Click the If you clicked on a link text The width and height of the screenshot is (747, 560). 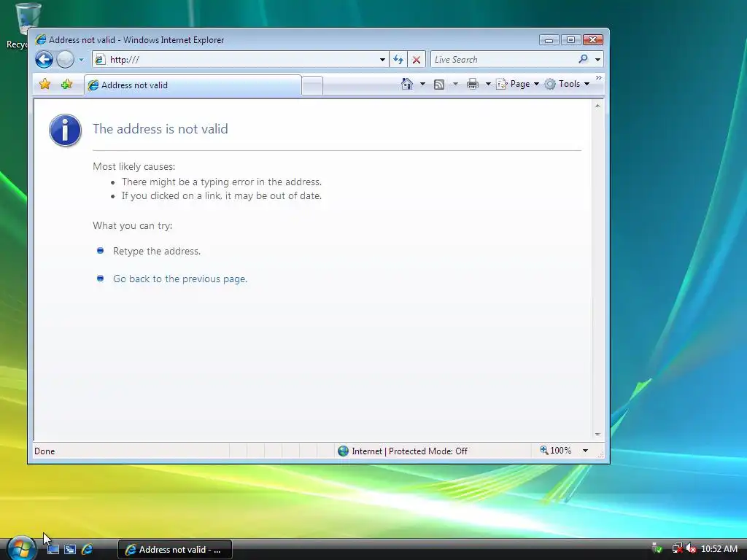pos(222,195)
